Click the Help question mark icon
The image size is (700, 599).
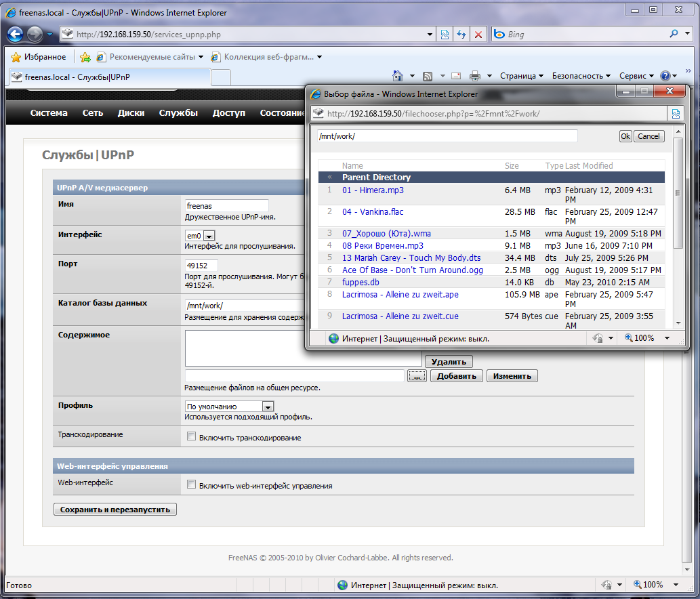pyautogui.click(x=665, y=76)
